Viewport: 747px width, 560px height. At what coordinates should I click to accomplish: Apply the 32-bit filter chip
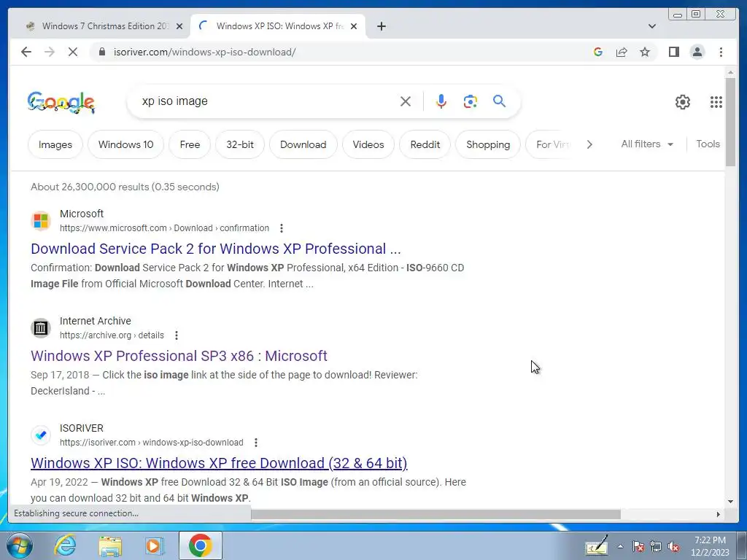[x=239, y=144]
